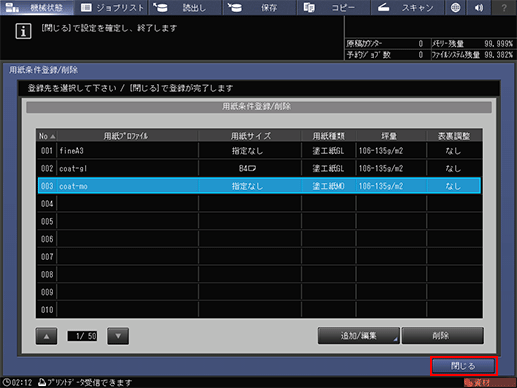Select the empty 004 registration slot
This screenshot has height=388, width=517.
(x=259, y=204)
